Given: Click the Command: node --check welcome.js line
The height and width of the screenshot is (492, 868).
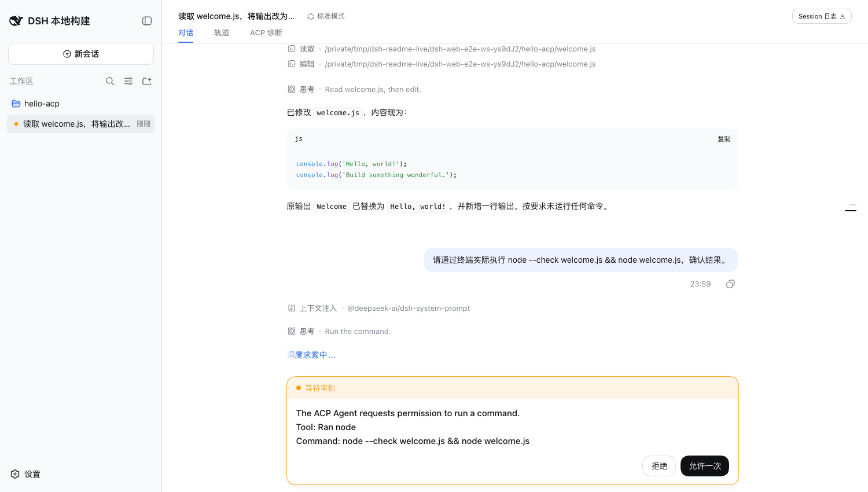Looking at the screenshot, I should (413, 441).
